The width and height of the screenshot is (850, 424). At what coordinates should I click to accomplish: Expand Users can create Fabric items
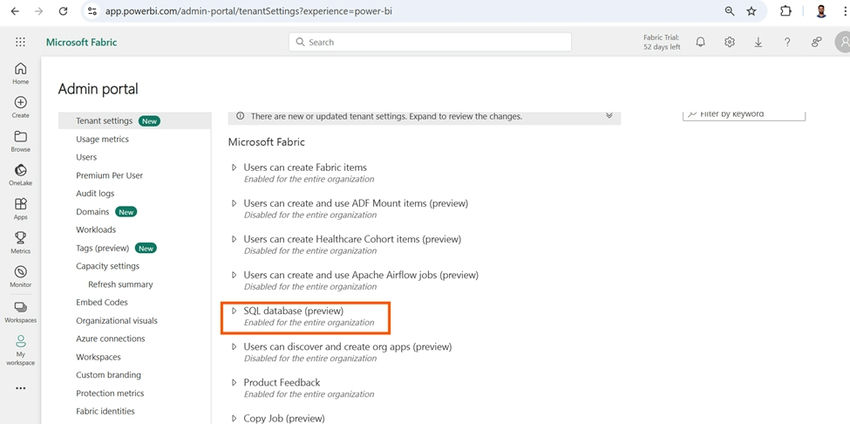[x=234, y=168]
